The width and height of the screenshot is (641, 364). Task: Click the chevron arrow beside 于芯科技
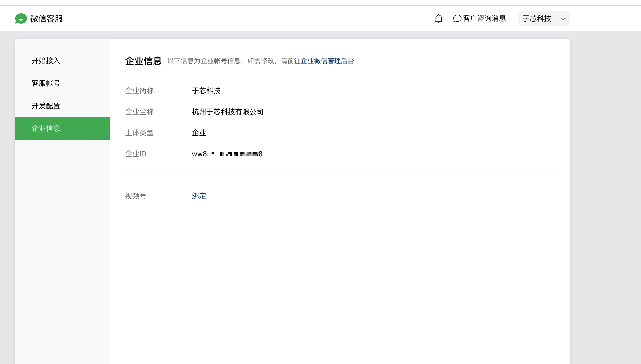[562, 19]
